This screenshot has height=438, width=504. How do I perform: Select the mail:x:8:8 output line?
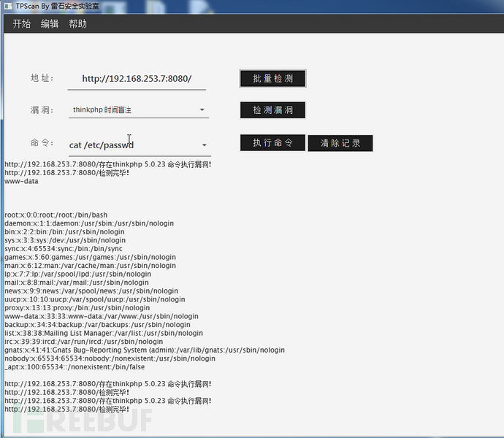[77, 283]
